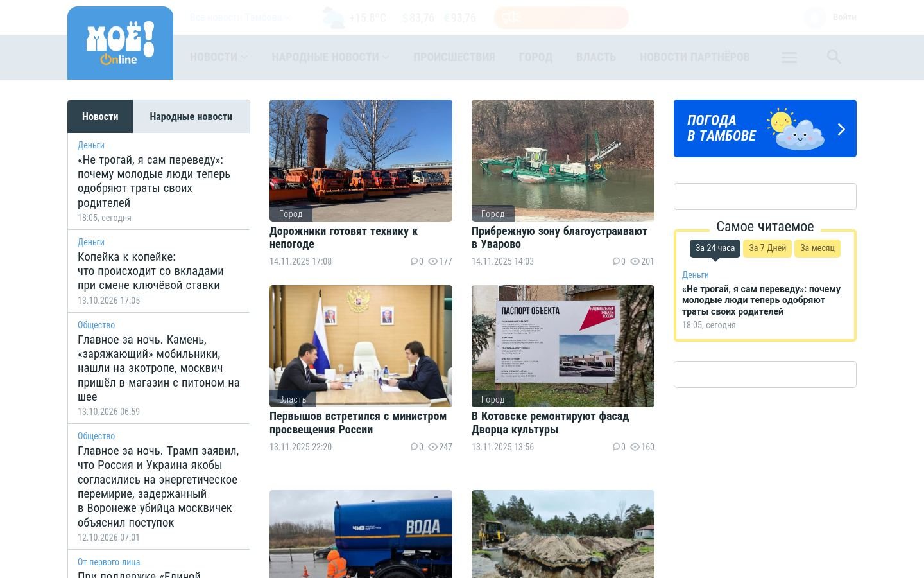Open the excavation site thumbnail
924x578 pixels.
[x=563, y=534]
